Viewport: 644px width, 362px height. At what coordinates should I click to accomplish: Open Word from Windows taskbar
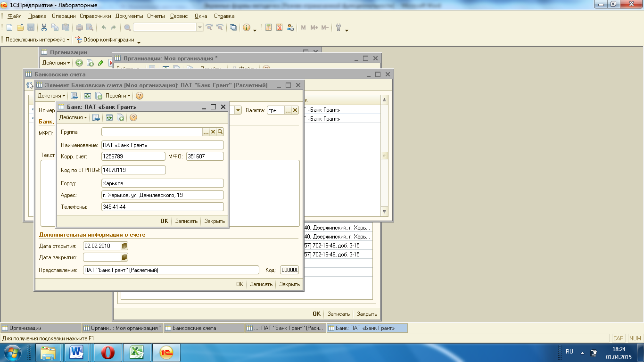click(76, 352)
